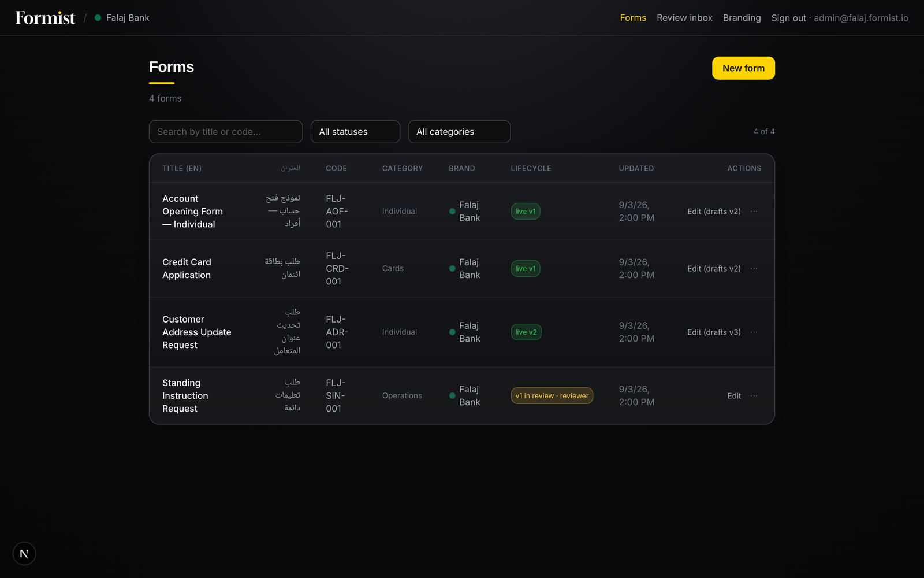The height and width of the screenshot is (578, 924).
Task: Select the Credit Card Application title
Action: point(187,269)
